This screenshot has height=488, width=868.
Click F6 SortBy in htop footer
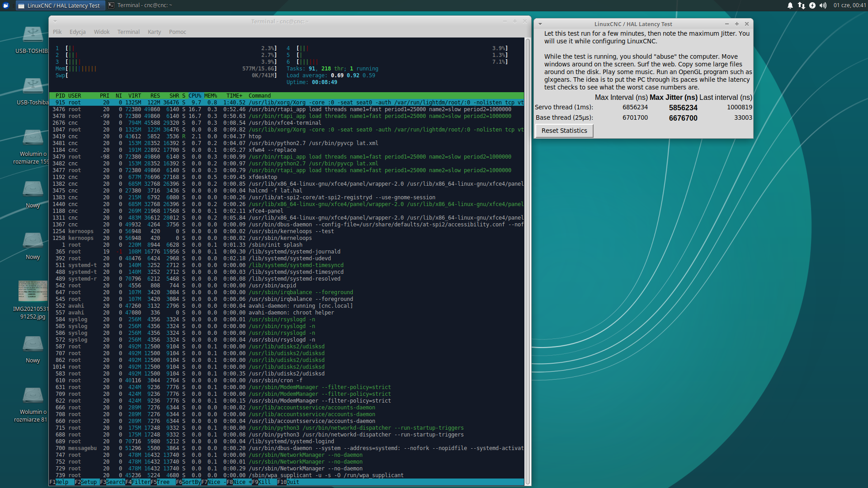click(189, 482)
